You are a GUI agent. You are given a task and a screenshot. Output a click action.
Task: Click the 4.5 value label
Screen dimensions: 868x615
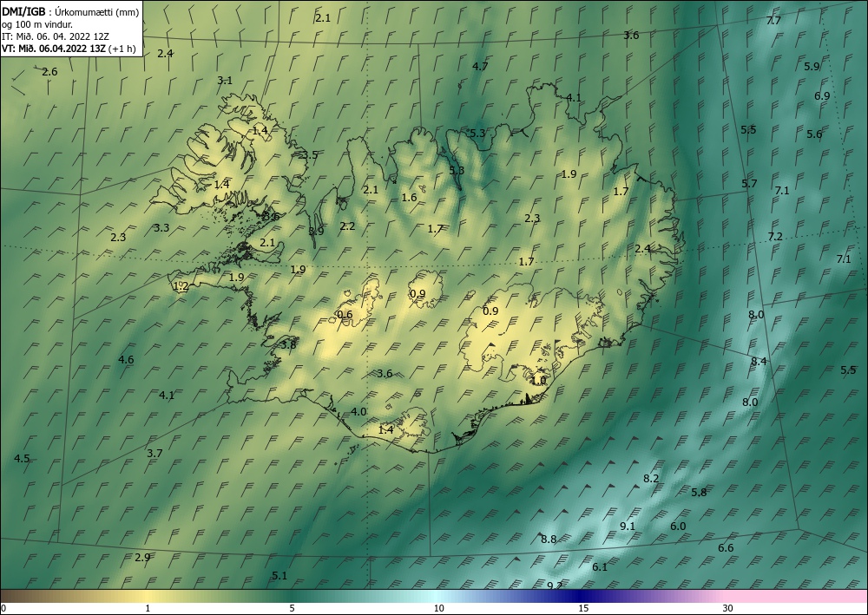click(23, 459)
